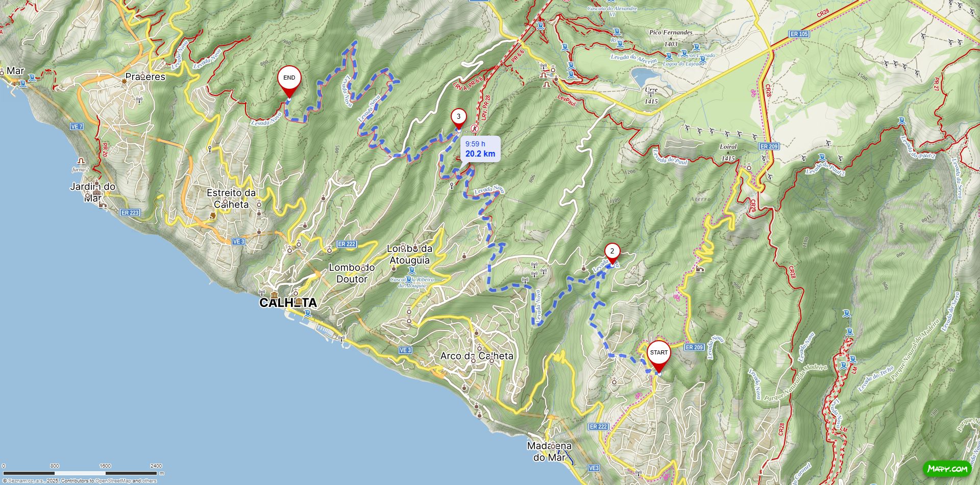Open the Mapy.com logo badge
The image size is (980, 485).
[947, 468]
